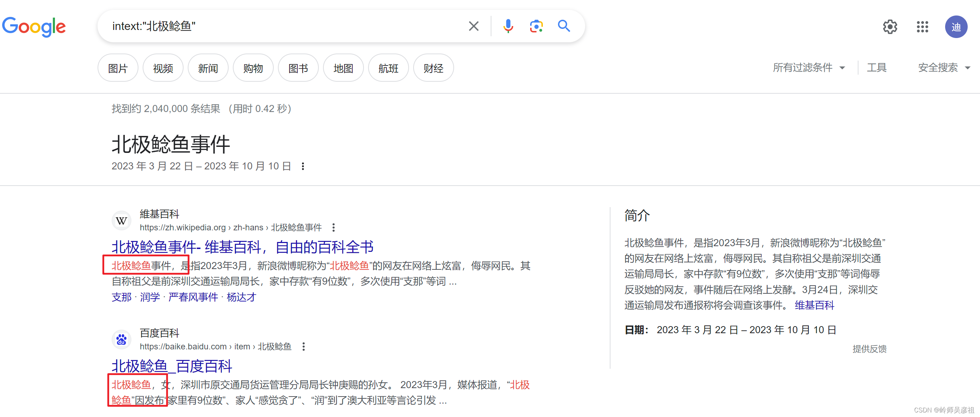Expand the 所有过滤条件 dropdown

[809, 68]
